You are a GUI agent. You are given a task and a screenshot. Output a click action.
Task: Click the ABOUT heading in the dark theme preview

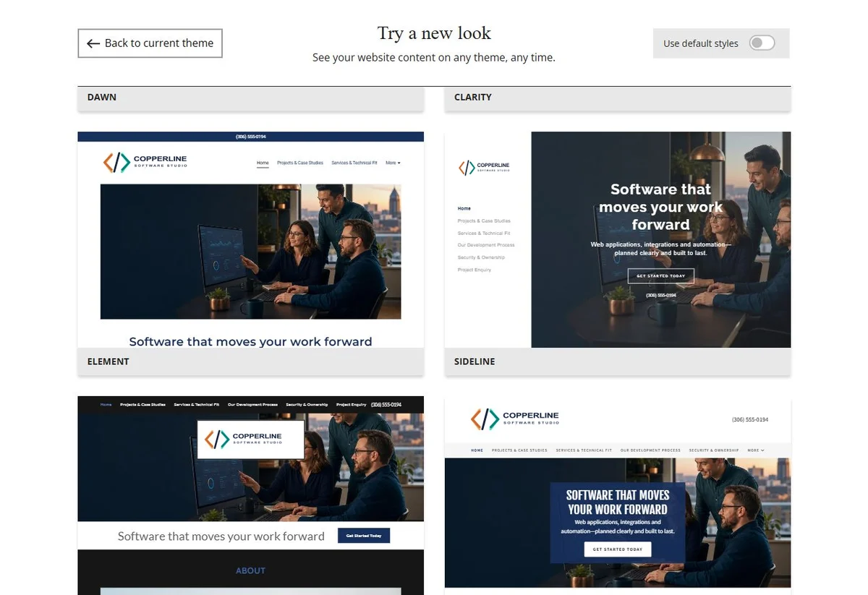tap(250, 570)
